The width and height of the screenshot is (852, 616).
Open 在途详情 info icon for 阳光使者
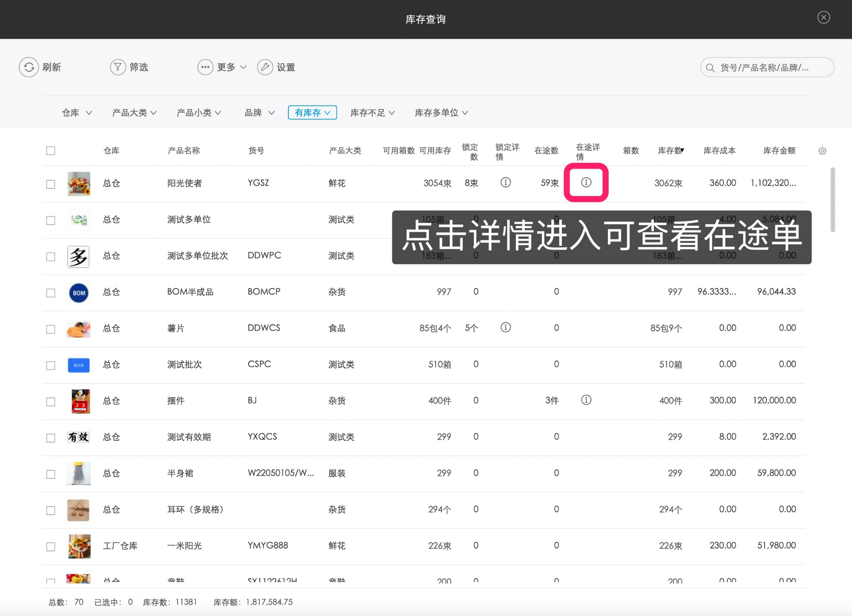click(586, 182)
